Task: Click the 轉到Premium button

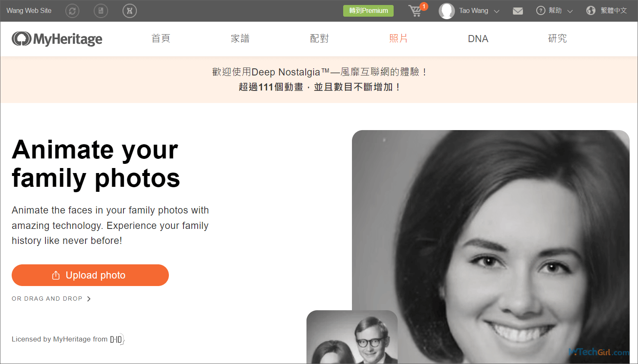Action: (368, 11)
